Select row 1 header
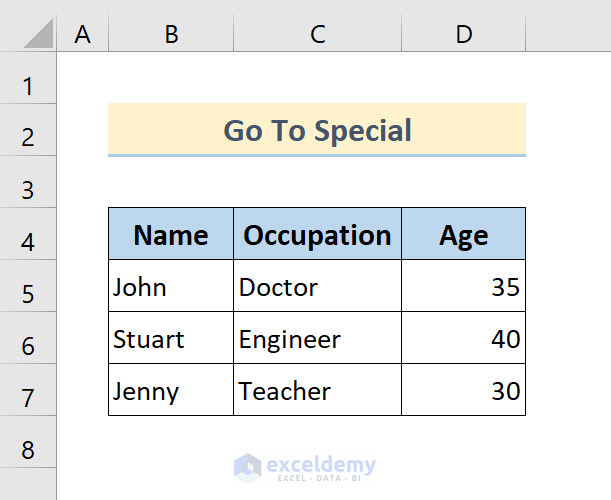Image resolution: width=611 pixels, height=500 pixels. click(28, 78)
